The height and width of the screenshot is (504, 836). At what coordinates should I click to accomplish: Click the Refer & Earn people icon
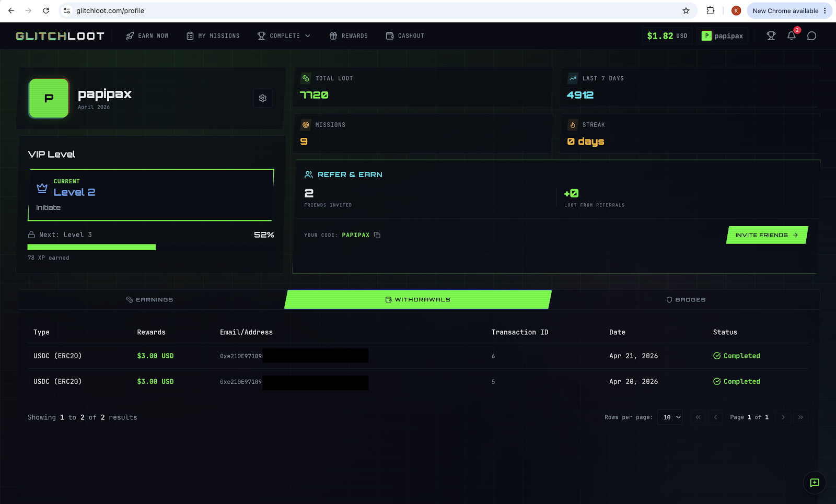[309, 174]
